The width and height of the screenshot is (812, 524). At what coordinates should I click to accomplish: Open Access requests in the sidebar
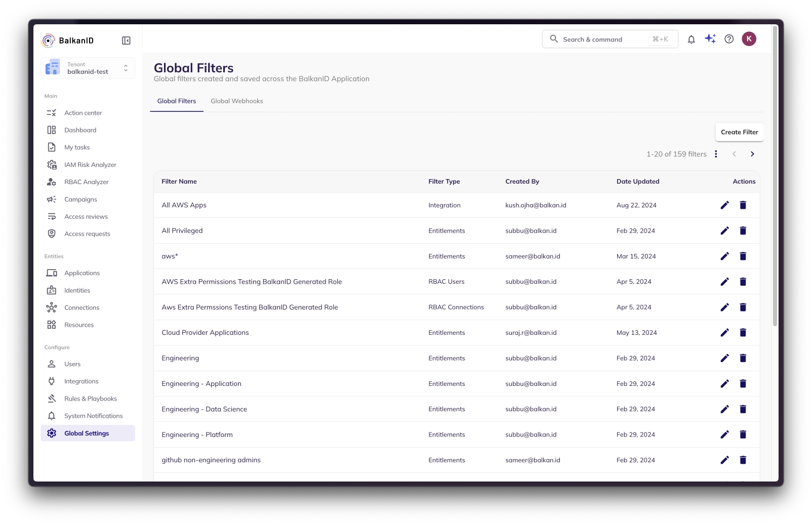pos(88,234)
